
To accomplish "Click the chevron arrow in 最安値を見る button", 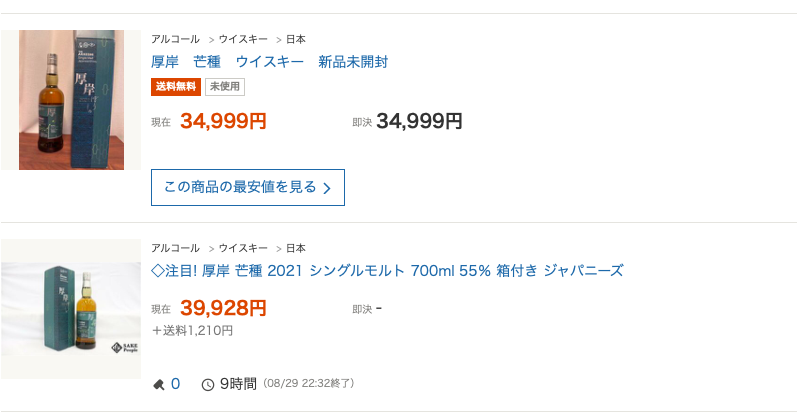I will click(x=327, y=188).
